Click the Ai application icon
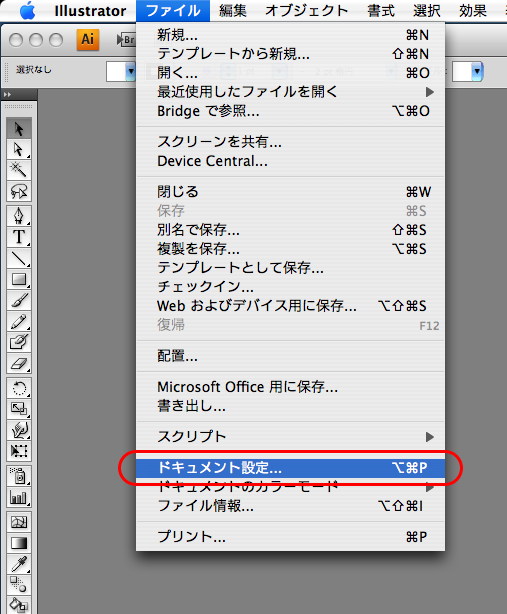This screenshot has width=507, height=614. (87, 39)
